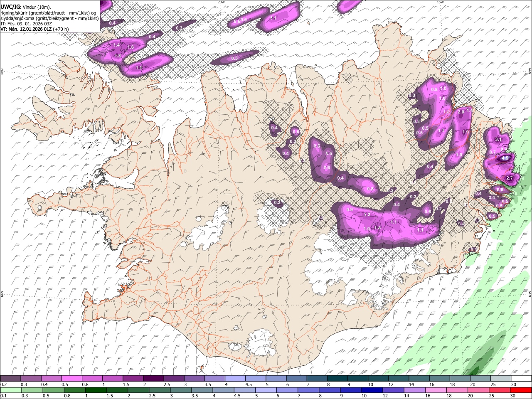This screenshot has height=399, width=532.
Task: Click the 0.5 value in the northern offshore band
Action: coord(234,59)
